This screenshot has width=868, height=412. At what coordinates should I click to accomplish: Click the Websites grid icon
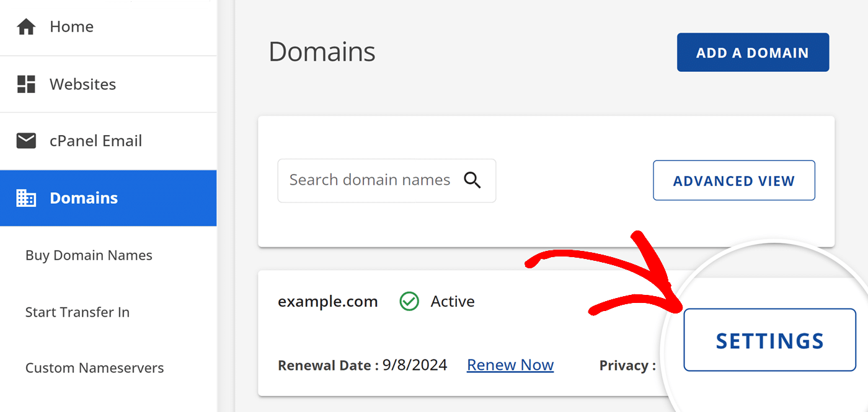pos(26,84)
